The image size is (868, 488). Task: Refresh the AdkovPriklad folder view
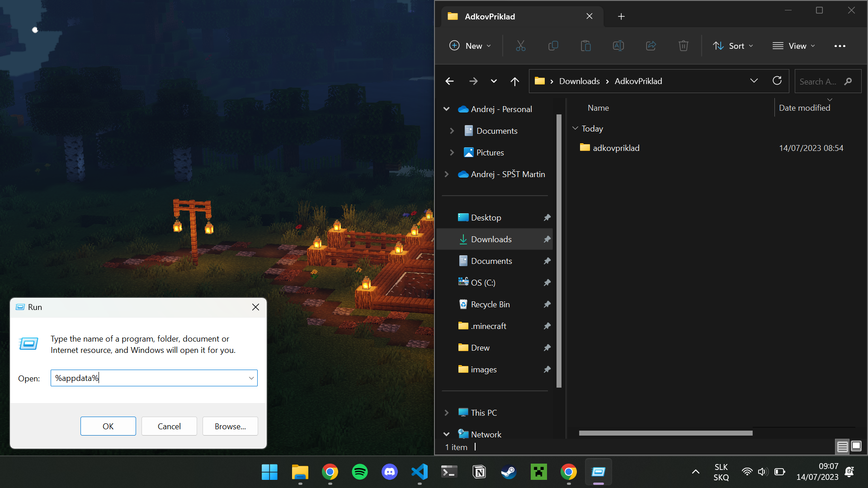click(x=777, y=81)
